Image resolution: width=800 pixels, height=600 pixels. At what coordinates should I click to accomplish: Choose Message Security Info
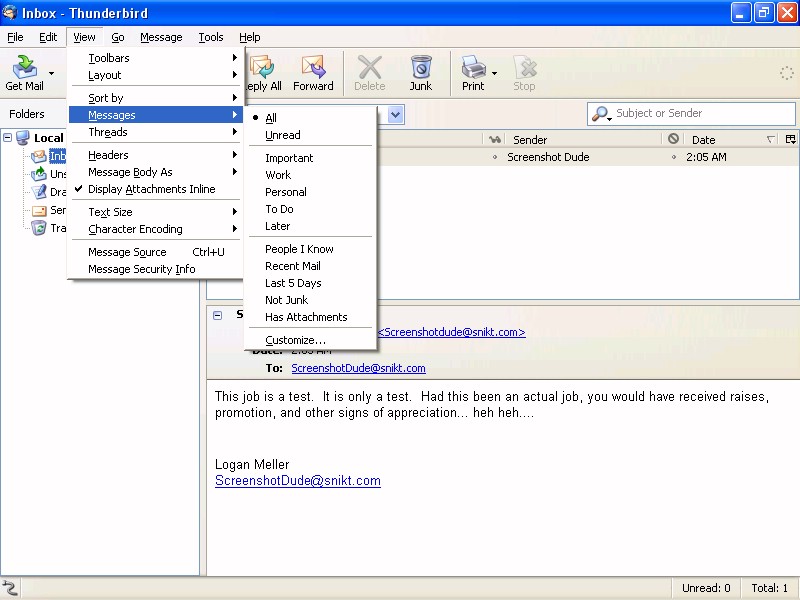tap(156, 269)
